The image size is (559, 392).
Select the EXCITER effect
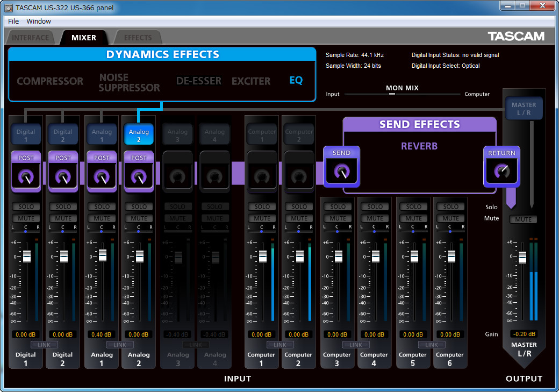(x=251, y=81)
